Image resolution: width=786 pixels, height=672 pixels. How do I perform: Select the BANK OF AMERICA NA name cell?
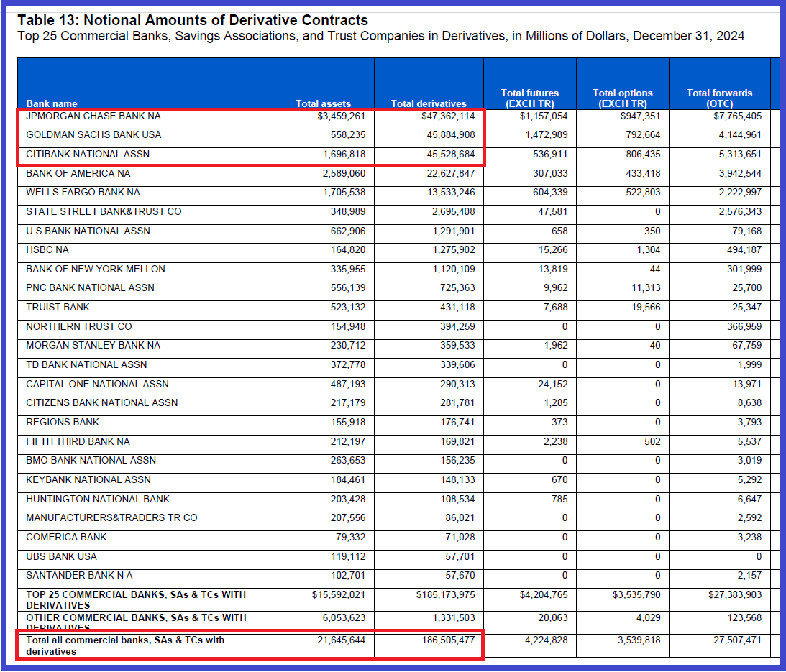pyautogui.click(x=78, y=173)
